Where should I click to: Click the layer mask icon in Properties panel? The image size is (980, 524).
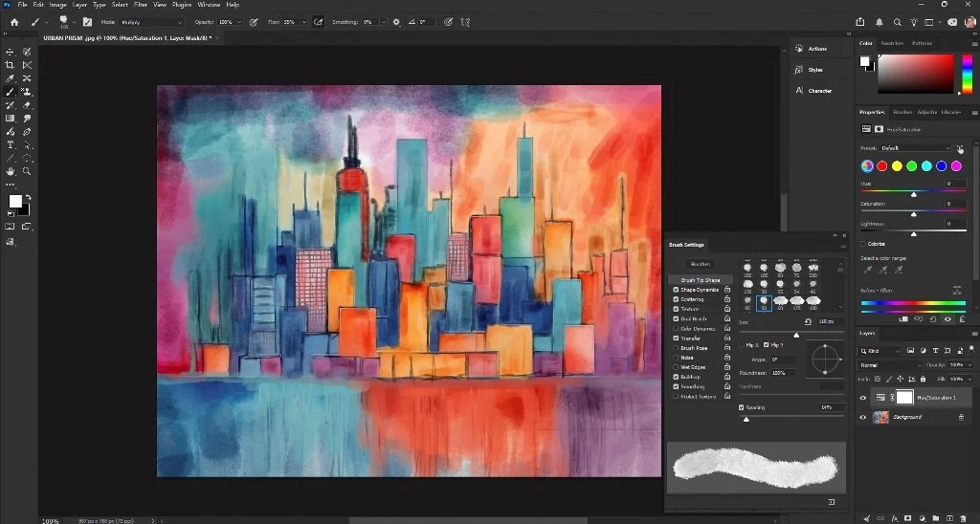[x=879, y=129]
